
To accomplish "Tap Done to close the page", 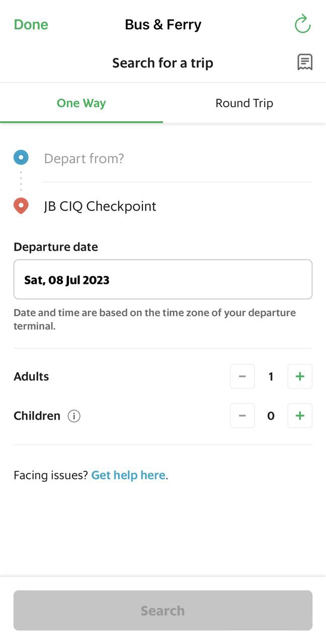I will click(31, 25).
